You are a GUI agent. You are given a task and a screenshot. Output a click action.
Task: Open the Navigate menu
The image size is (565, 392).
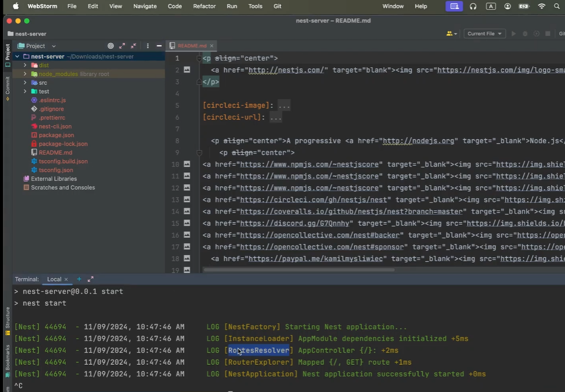click(x=145, y=6)
